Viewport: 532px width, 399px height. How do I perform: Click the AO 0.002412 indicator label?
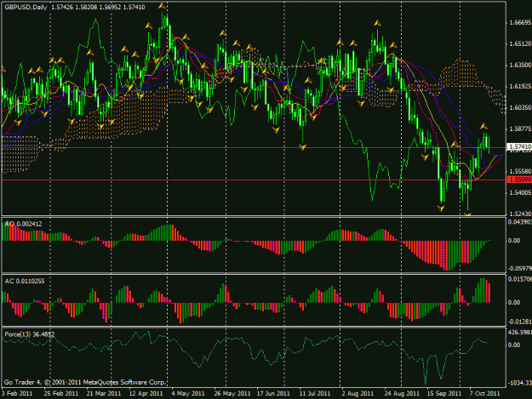click(x=24, y=224)
